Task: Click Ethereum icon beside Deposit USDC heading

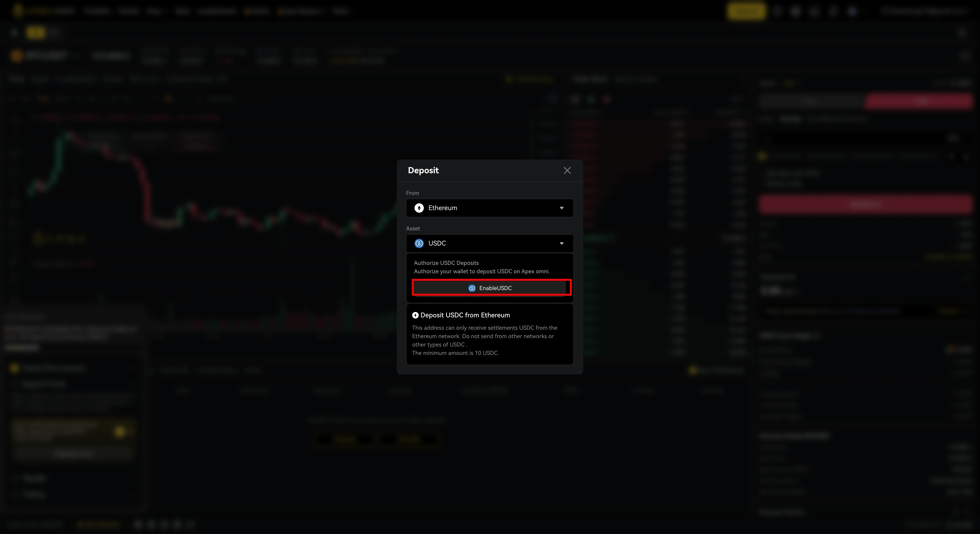Action: 415,315
